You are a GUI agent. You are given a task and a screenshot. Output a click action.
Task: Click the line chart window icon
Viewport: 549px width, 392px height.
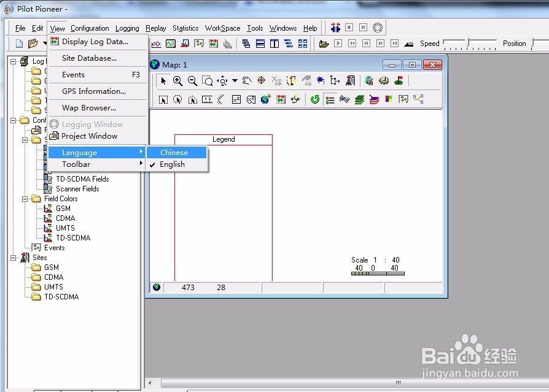click(x=156, y=44)
